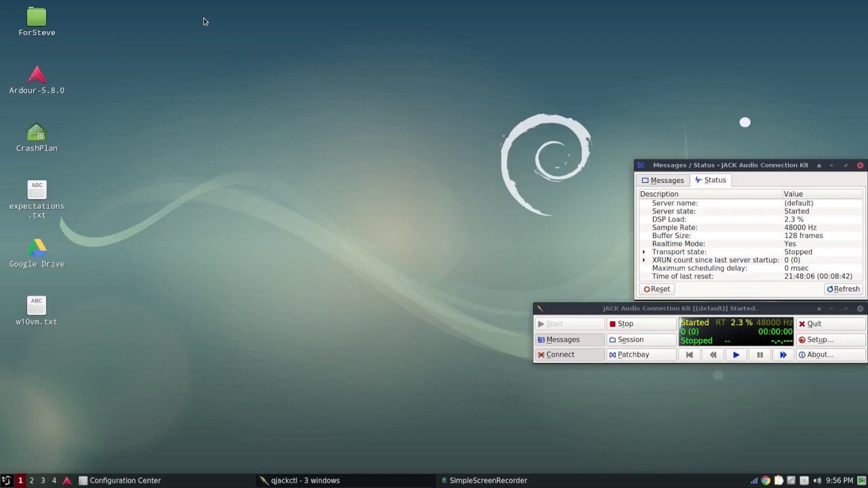Stop the JACK server
The width and height of the screenshot is (868, 488).
point(641,324)
